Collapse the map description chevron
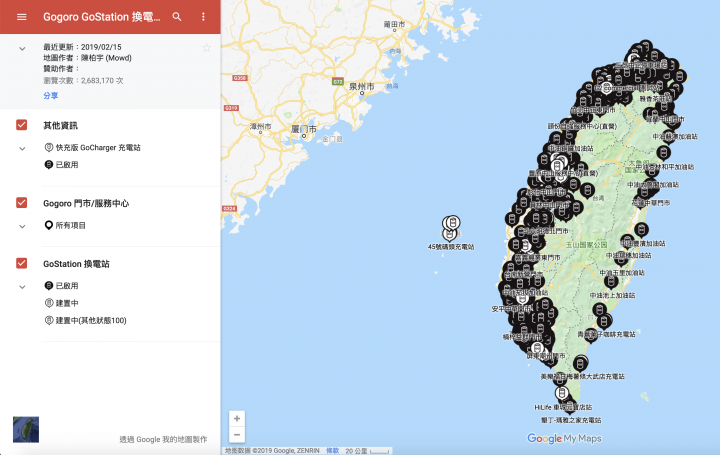 [x=22, y=49]
